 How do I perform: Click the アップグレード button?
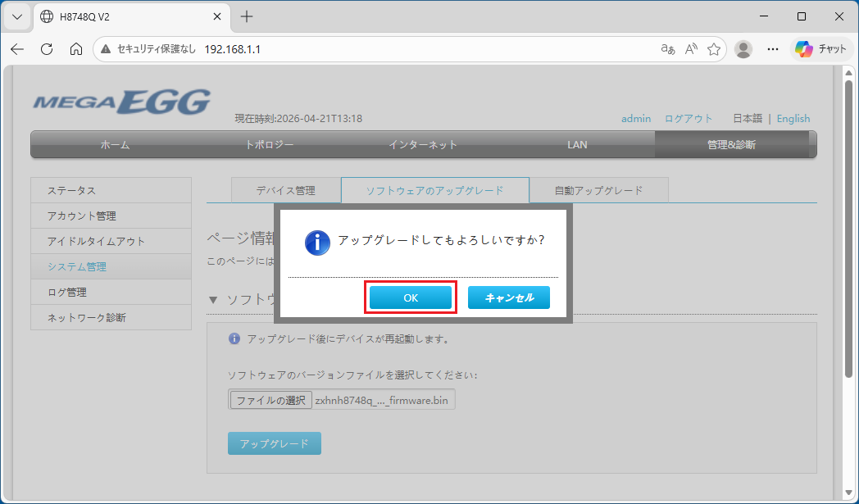pyautogui.click(x=275, y=443)
